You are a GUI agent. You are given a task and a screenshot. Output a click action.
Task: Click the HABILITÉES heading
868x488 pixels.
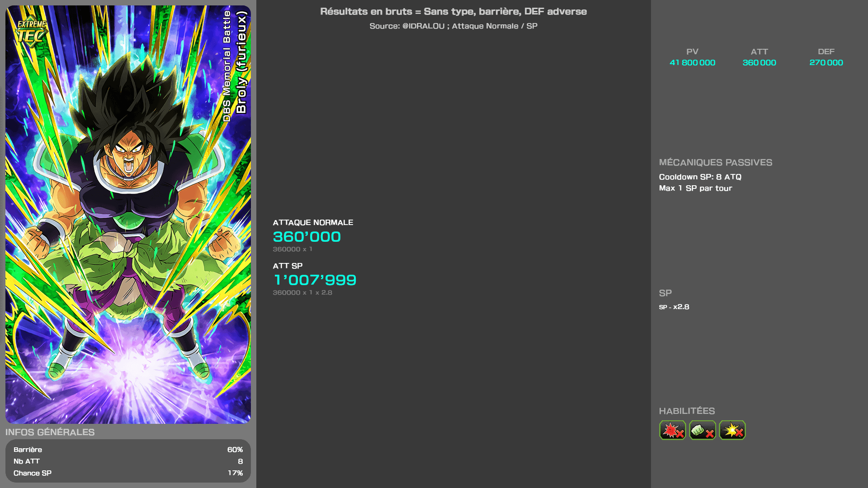(687, 411)
